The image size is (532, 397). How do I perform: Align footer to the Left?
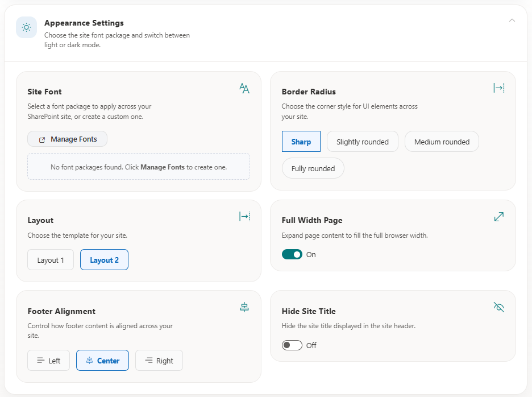coord(48,361)
